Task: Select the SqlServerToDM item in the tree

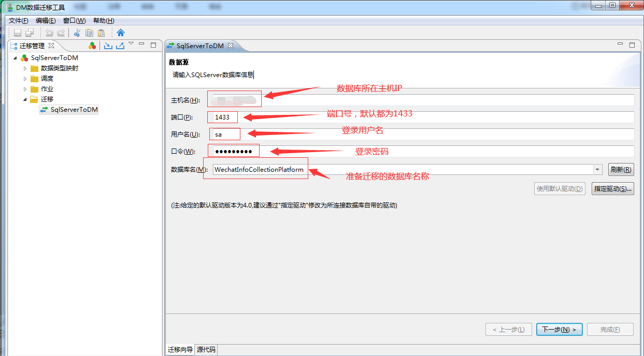Action: point(73,109)
